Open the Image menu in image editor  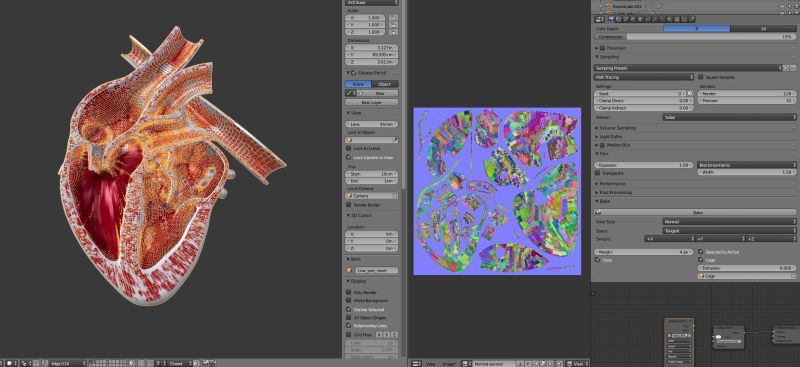point(448,364)
